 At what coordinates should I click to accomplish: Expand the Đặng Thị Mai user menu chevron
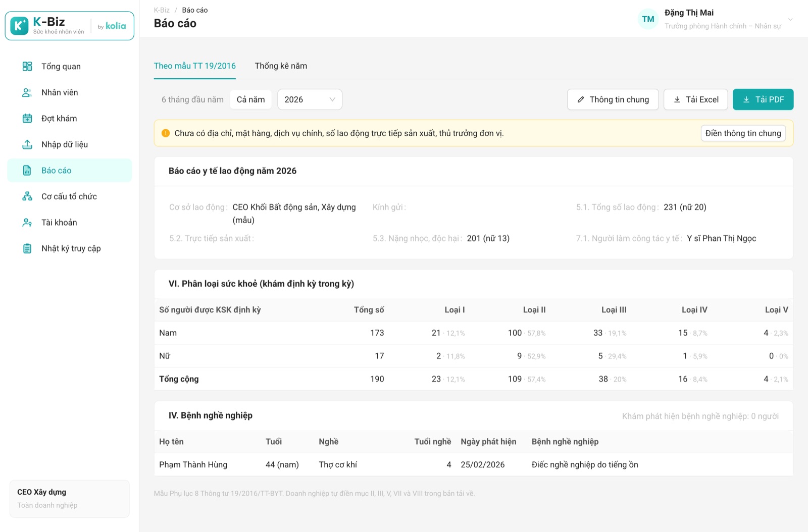790,19
